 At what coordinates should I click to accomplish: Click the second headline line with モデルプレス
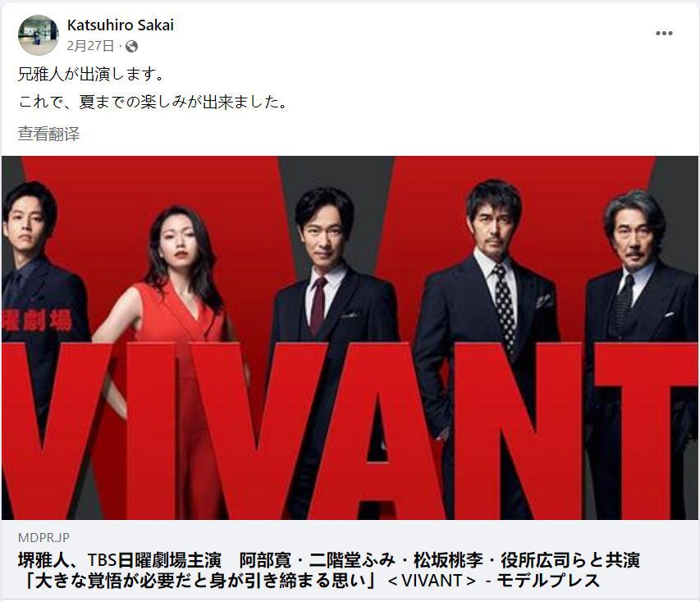311,580
